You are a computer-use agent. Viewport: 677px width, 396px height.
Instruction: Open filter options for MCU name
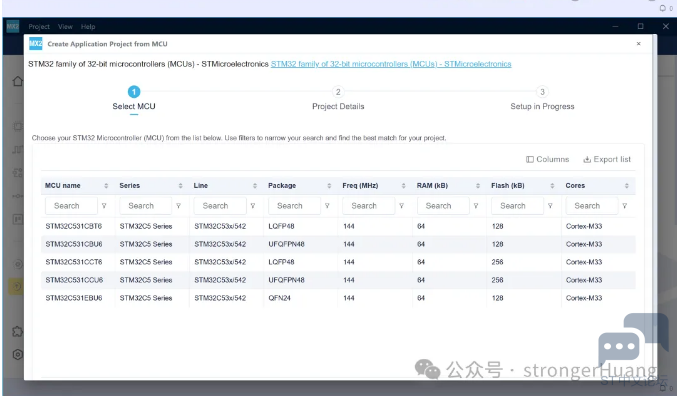pos(104,206)
